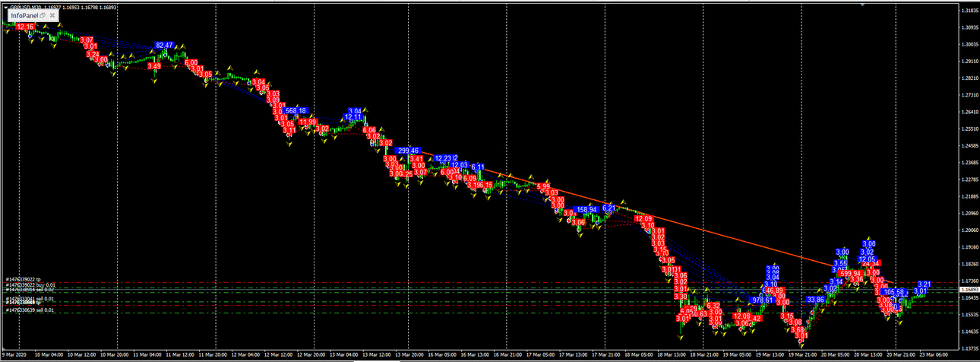
Task: Click the red 3.68 trade label
Action: pos(797,330)
